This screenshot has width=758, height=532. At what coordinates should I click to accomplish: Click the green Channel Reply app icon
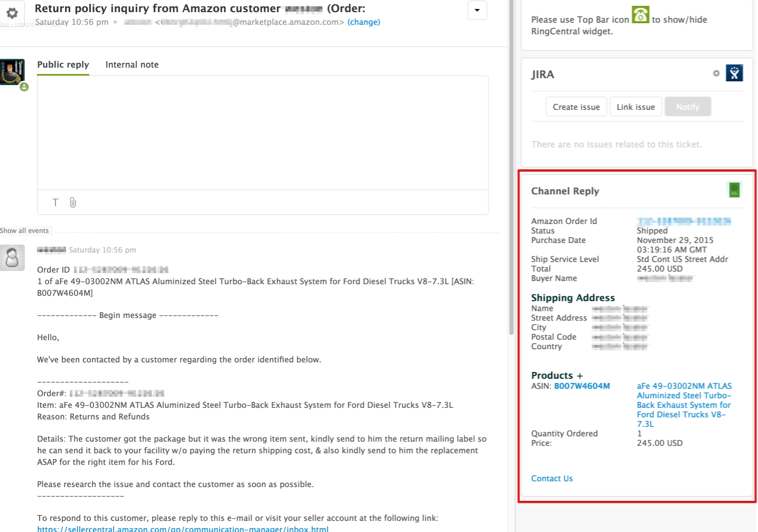pos(734,190)
